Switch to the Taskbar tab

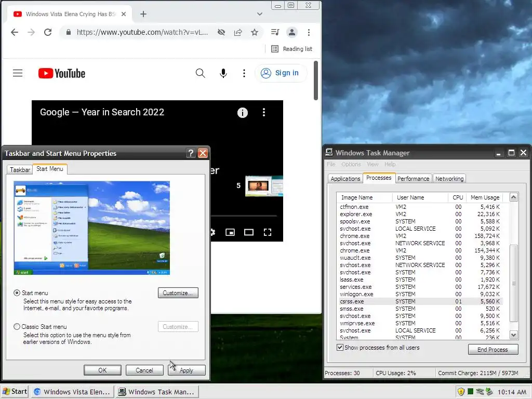pyautogui.click(x=20, y=170)
